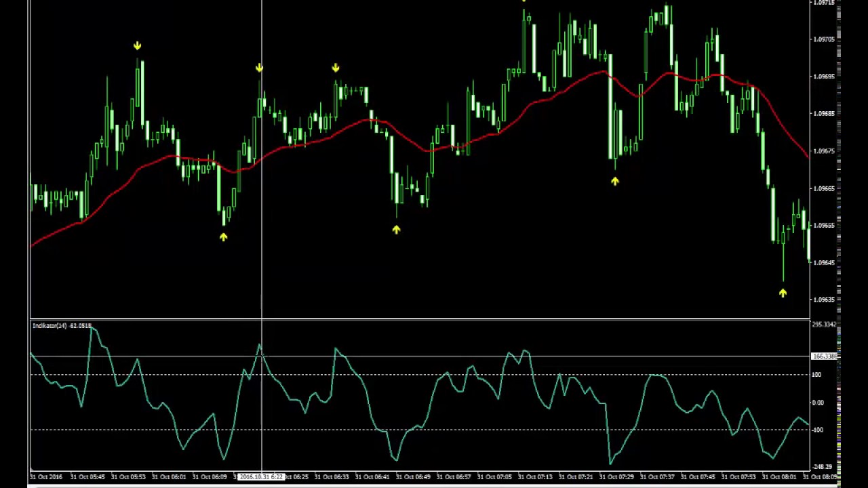The height and width of the screenshot is (488, 868).
Task: Click the 1.09675 price on the scale
Action: [824, 151]
